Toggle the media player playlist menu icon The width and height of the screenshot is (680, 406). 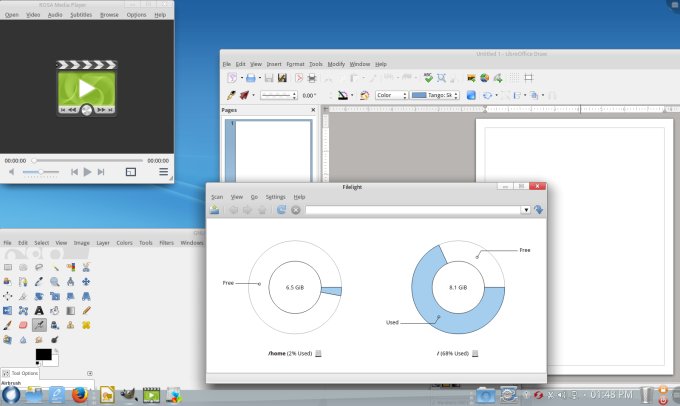163,172
